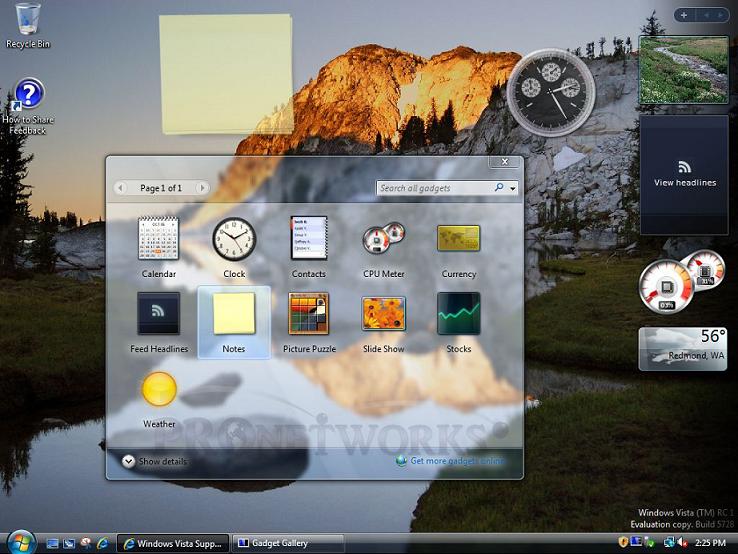Click the Gadget Gallery taskbar button
Screen dimensions: 738x554
[287, 543]
